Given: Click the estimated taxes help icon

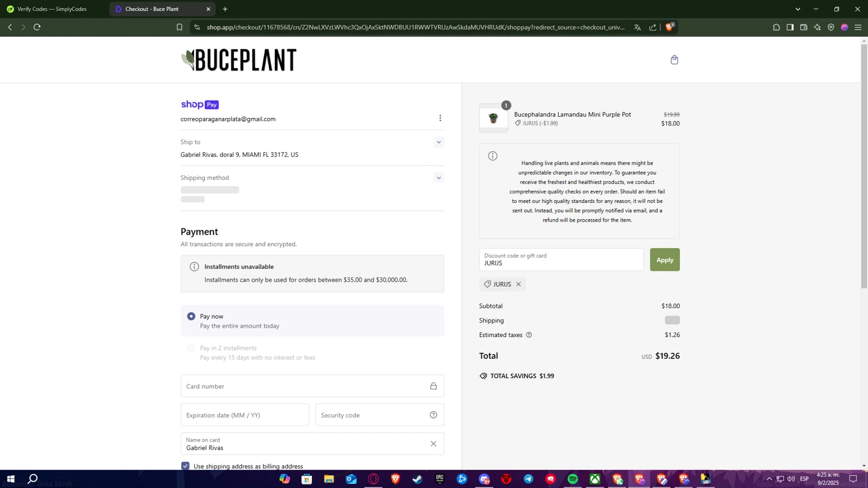Looking at the screenshot, I should tap(529, 335).
